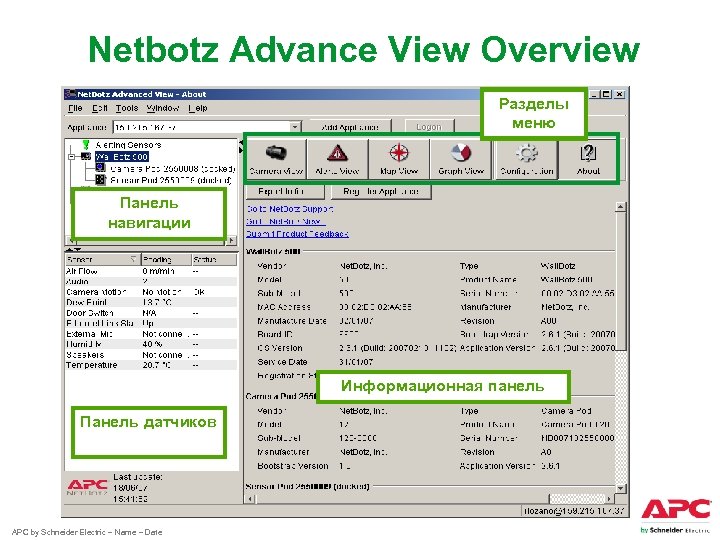Click the Export Info button

[x=285, y=191]
